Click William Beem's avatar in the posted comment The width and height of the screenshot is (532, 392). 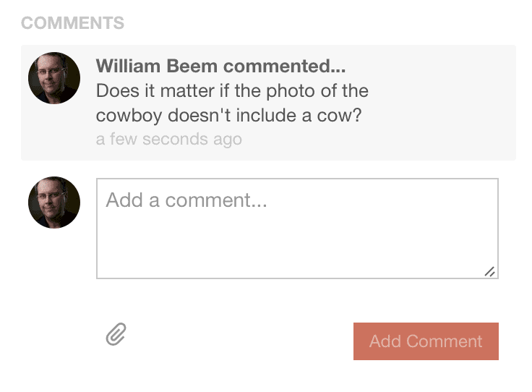(54, 78)
